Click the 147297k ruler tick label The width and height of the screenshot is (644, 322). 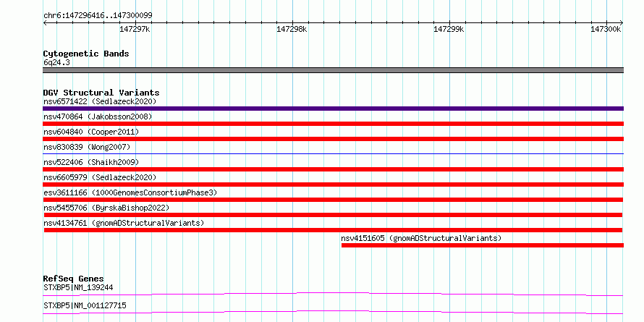tap(135, 30)
